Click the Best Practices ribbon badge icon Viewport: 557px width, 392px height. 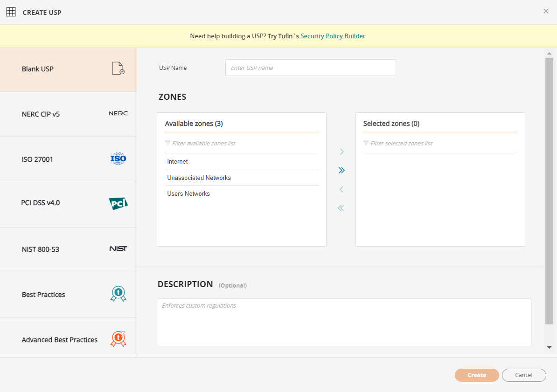(x=118, y=294)
